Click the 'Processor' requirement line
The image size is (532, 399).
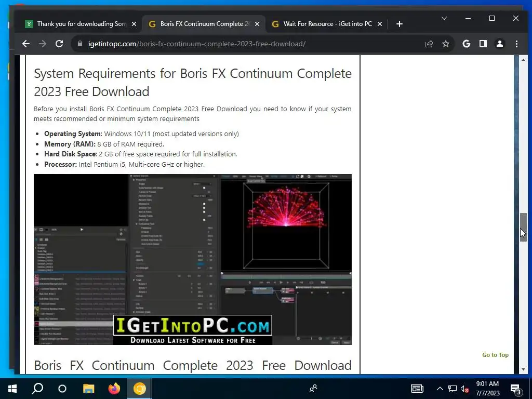124,165
